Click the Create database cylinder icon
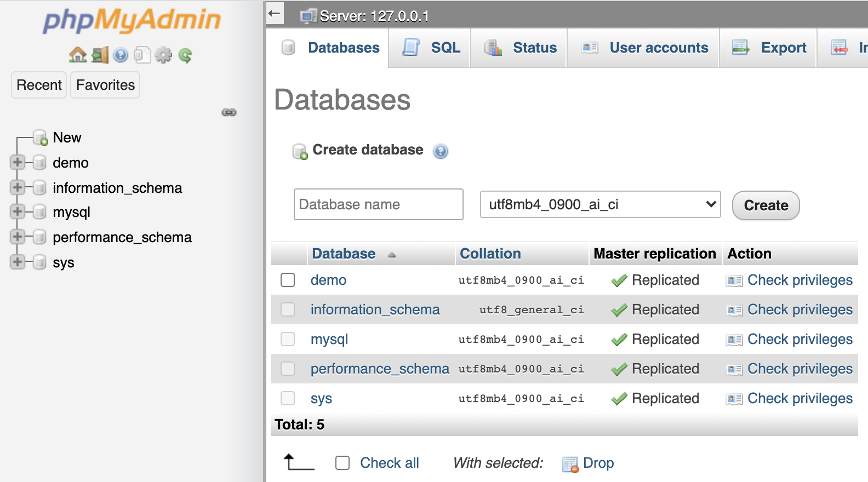Viewport: 868px width, 482px height. click(300, 151)
